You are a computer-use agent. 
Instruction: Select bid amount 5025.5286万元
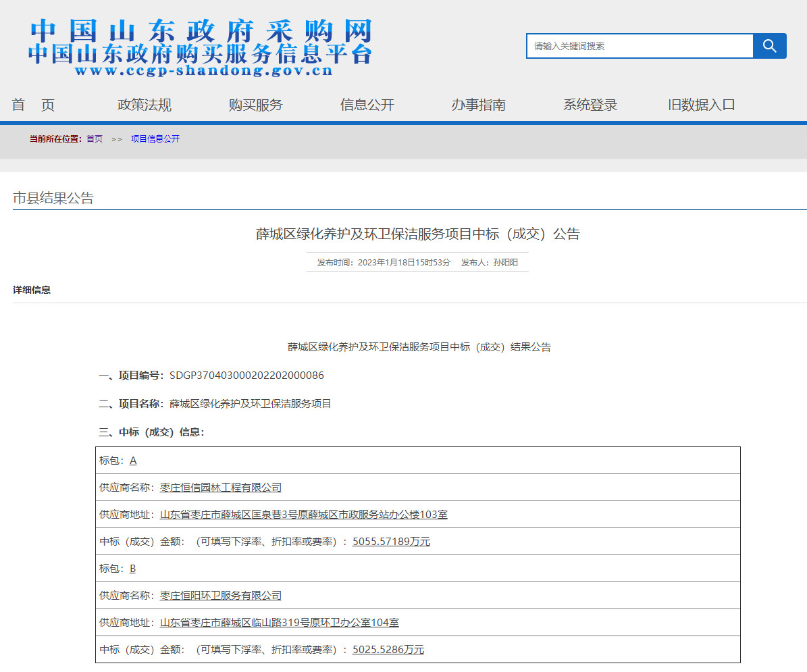point(388,649)
